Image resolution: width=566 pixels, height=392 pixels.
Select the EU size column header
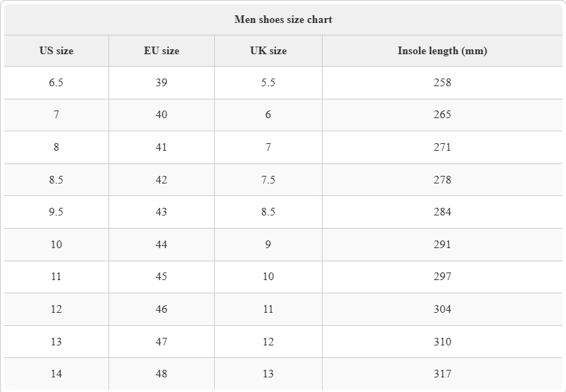pos(161,51)
